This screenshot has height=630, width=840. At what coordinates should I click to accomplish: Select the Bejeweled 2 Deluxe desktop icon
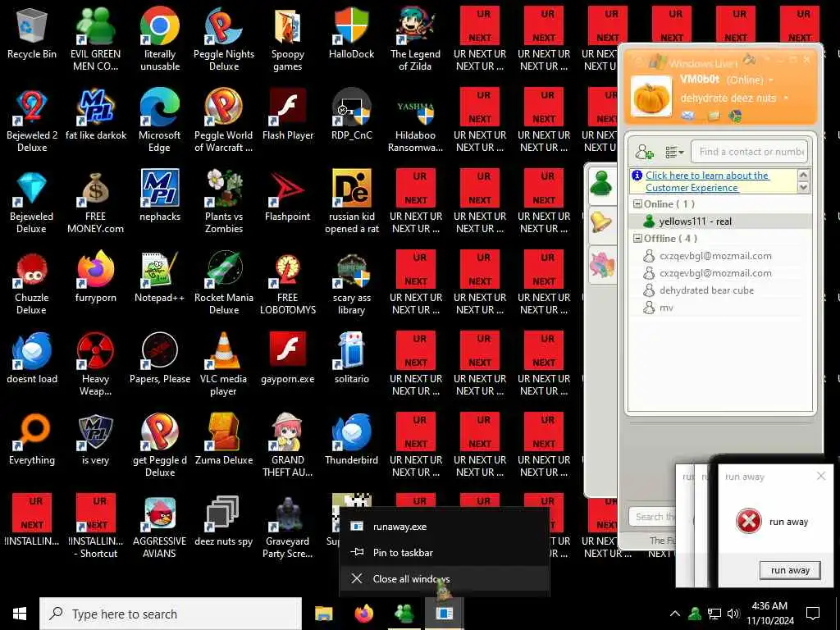[x=32, y=121]
